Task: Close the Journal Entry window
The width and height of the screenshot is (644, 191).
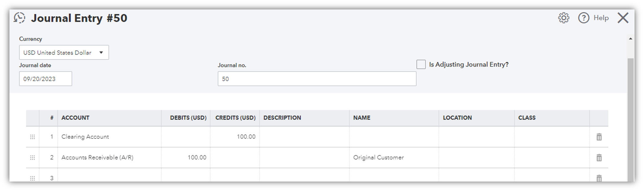Action: pyautogui.click(x=623, y=18)
